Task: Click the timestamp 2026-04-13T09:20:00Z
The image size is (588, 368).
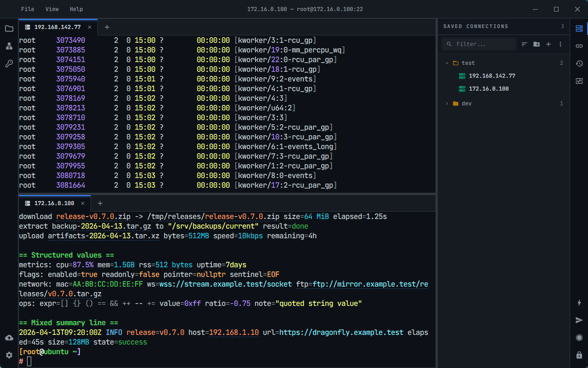Action: (x=60, y=332)
